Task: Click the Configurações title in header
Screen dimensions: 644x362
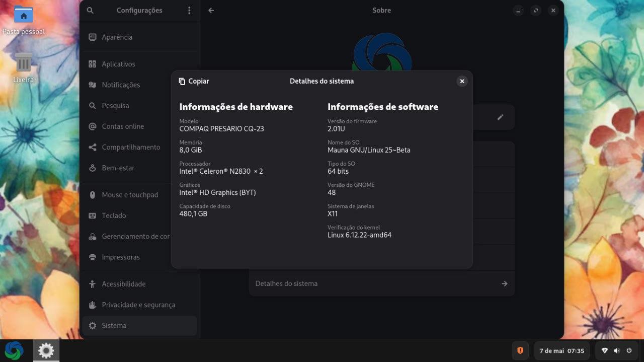Action: point(139,10)
